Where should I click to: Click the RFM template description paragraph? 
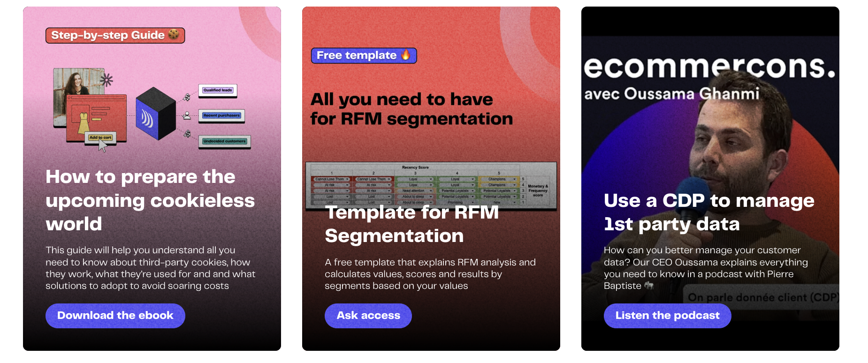430,274
